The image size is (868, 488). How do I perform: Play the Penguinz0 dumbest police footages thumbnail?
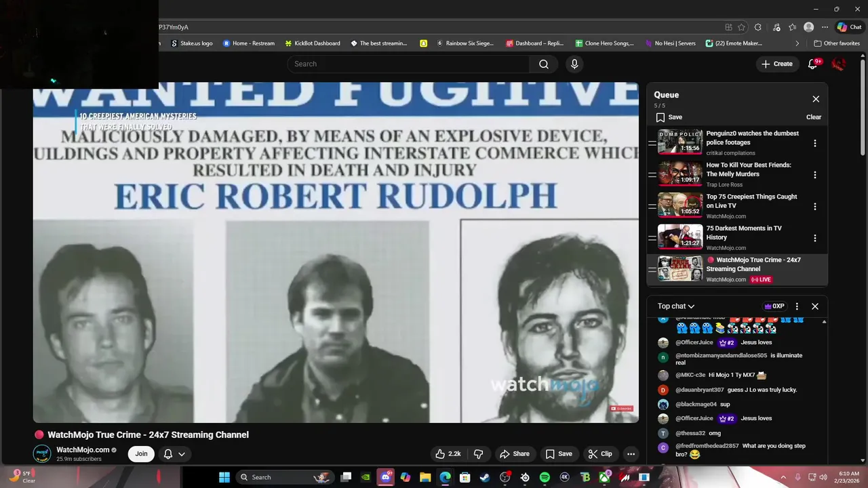coord(680,142)
